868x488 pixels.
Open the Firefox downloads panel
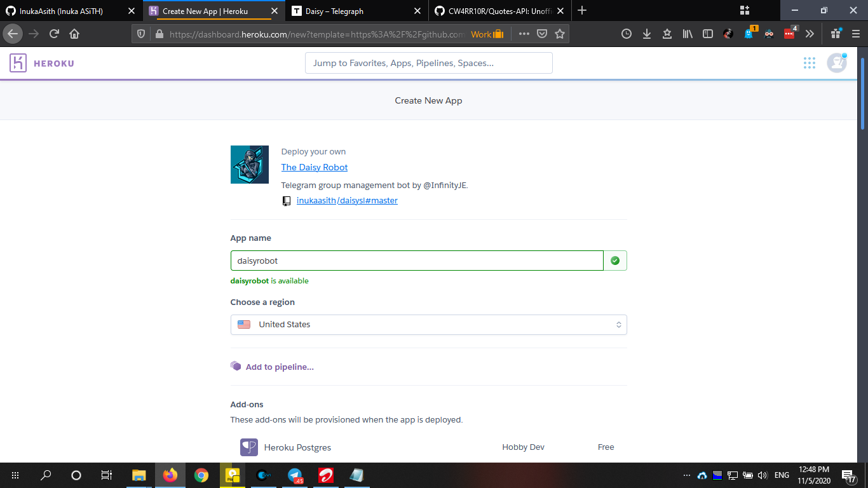click(x=647, y=34)
